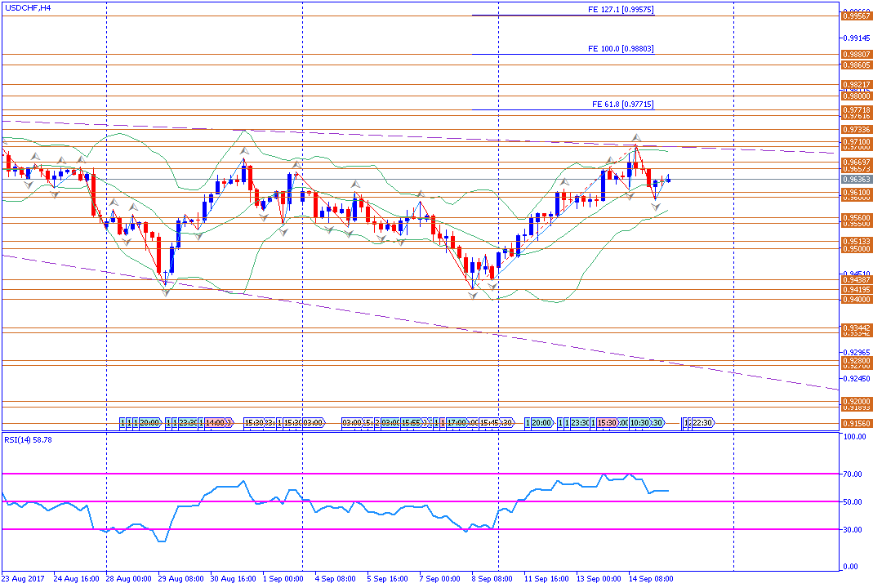Screen dimensions: 882x588
Task: Click the 29 Aug 08:00 time label
Action: pos(180,578)
